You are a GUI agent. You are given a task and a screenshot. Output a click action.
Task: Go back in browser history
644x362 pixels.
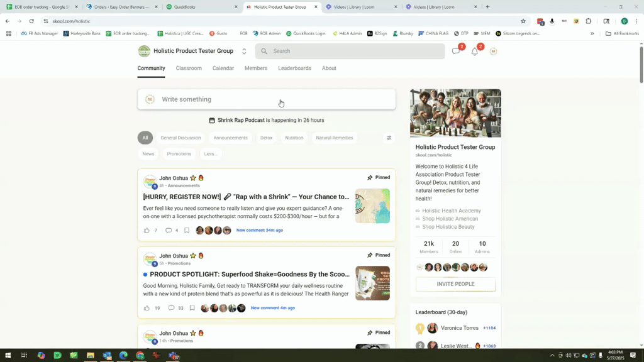[x=8, y=21]
